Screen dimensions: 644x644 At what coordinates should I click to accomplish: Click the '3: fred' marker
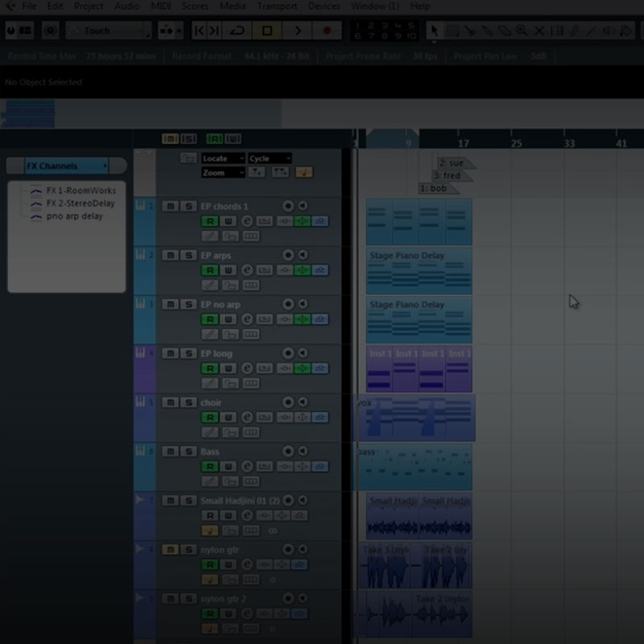point(451,175)
